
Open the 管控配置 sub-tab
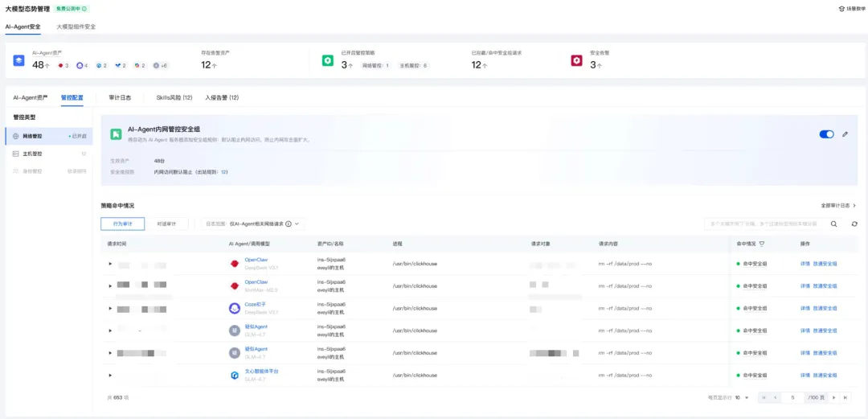(72, 97)
